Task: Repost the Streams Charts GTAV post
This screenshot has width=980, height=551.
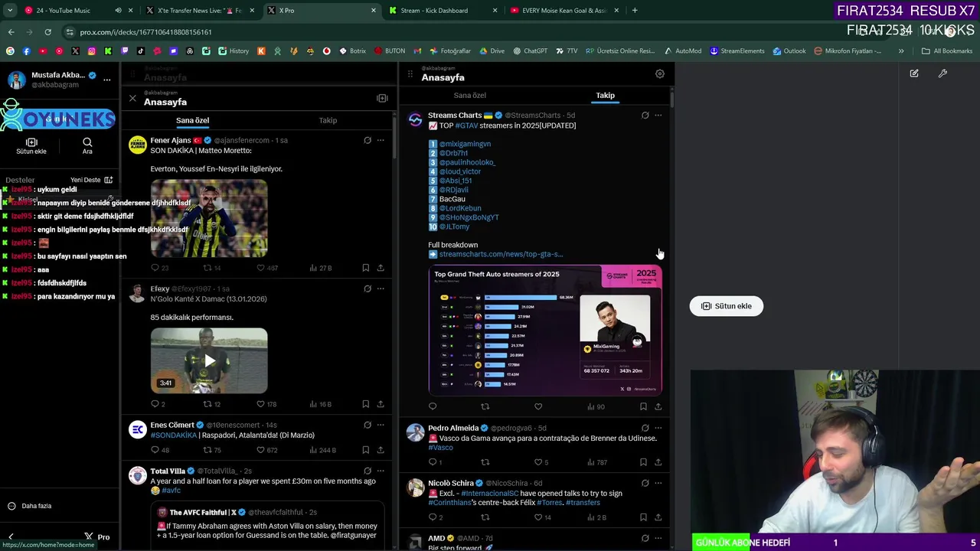Action: point(485,406)
